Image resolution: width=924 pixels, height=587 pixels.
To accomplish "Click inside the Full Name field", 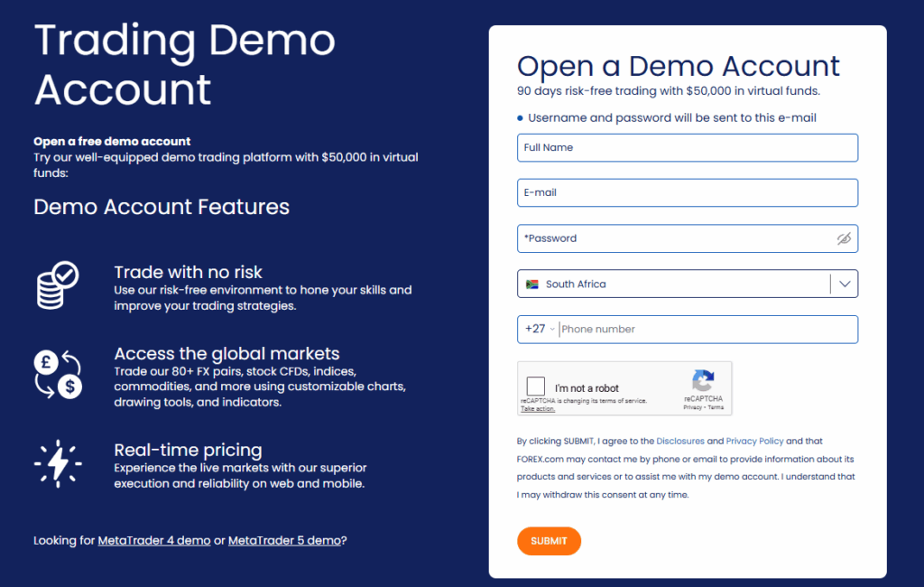I will click(x=688, y=147).
